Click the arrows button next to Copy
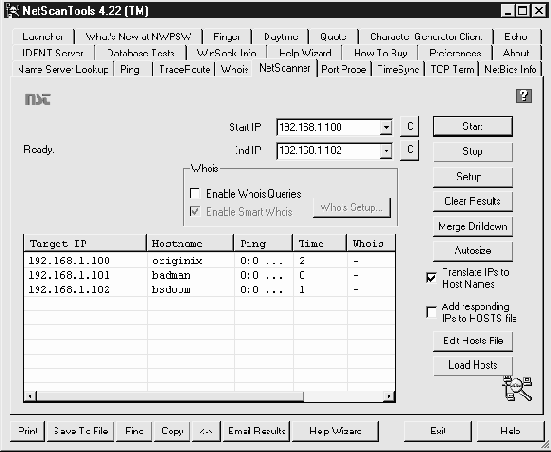Viewport: 551px width, 452px height. tap(206, 431)
